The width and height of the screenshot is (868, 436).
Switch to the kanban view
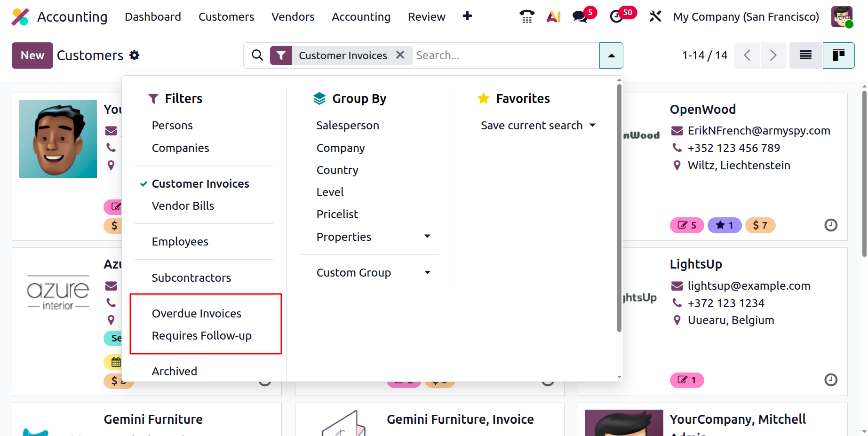click(838, 55)
